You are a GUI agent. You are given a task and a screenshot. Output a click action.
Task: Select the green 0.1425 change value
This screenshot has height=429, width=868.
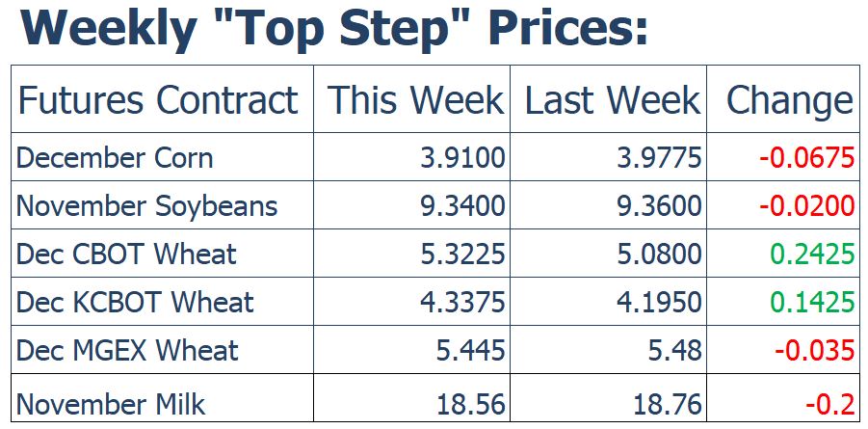pyautogui.click(x=812, y=302)
